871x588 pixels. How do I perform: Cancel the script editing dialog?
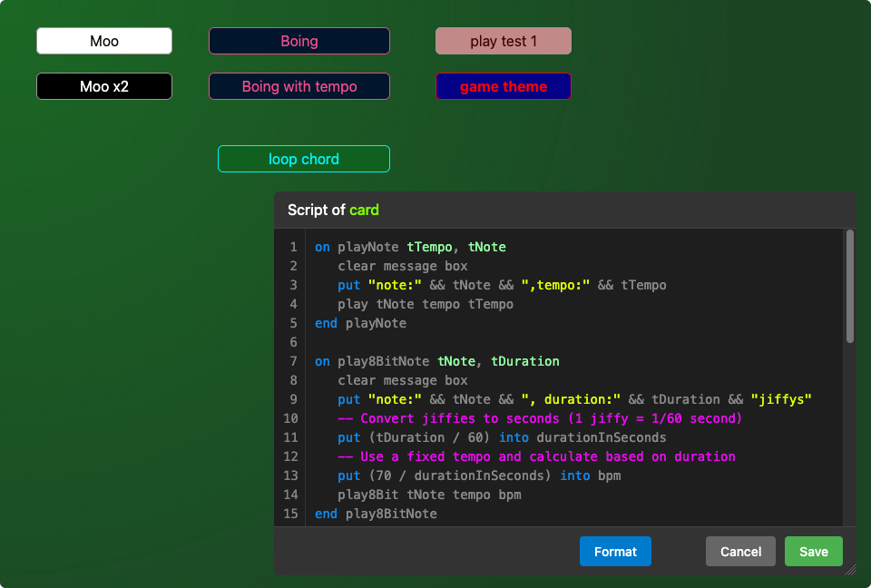[740, 552]
